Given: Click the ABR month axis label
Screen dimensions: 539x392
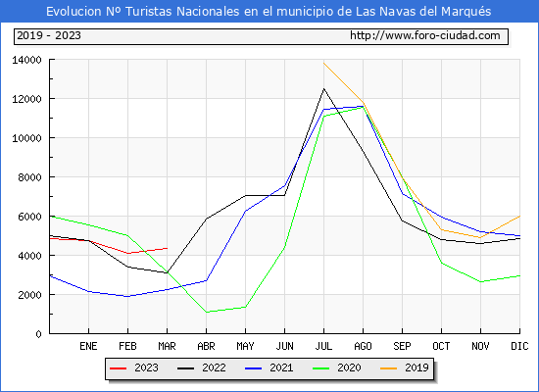Looking at the screenshot, I should point(206,346).
